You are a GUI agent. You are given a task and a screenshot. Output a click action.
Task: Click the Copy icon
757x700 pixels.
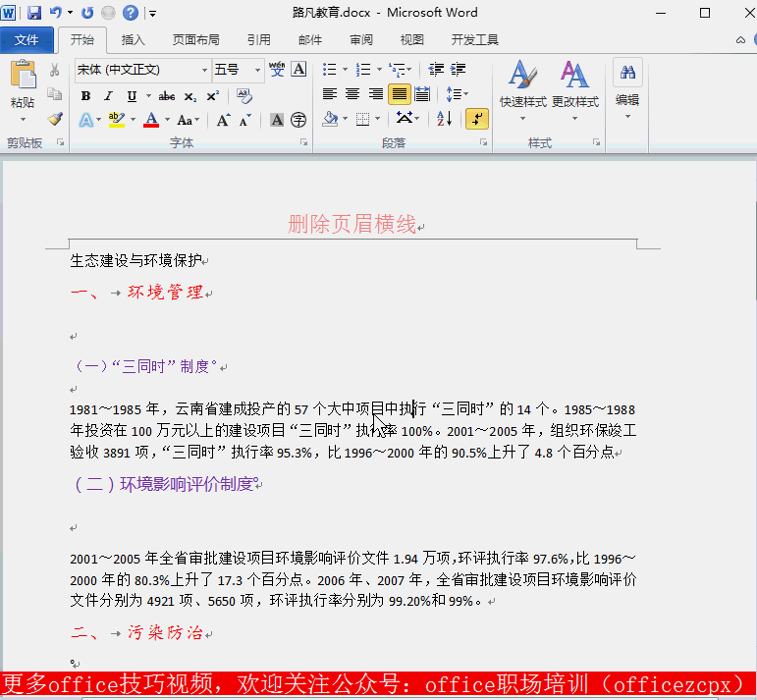point(55,94)
